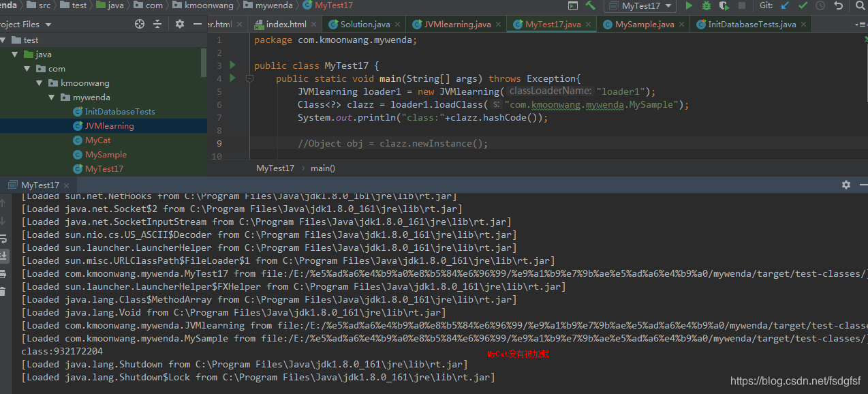Click the up-arrow in console sidebar
This screenshot has height=394, width=868.
[3, 203]
